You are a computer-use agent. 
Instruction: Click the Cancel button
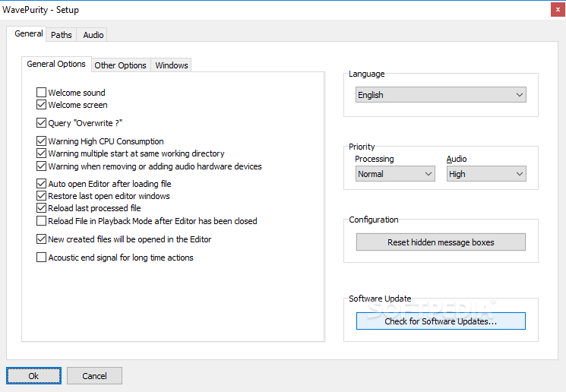tap(94, 376)
